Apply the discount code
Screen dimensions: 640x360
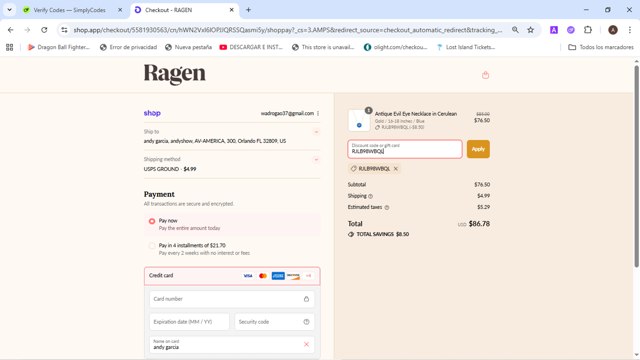click(x=478, y=149)
